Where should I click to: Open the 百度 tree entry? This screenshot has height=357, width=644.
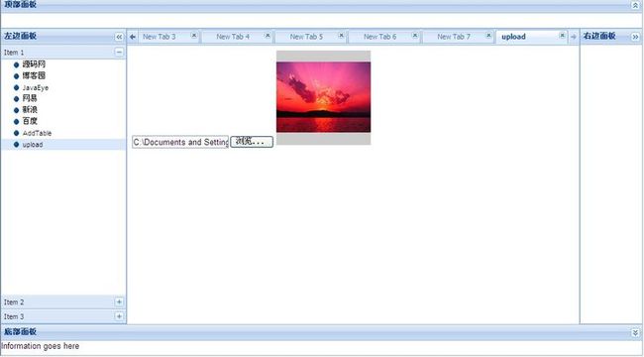30,121
